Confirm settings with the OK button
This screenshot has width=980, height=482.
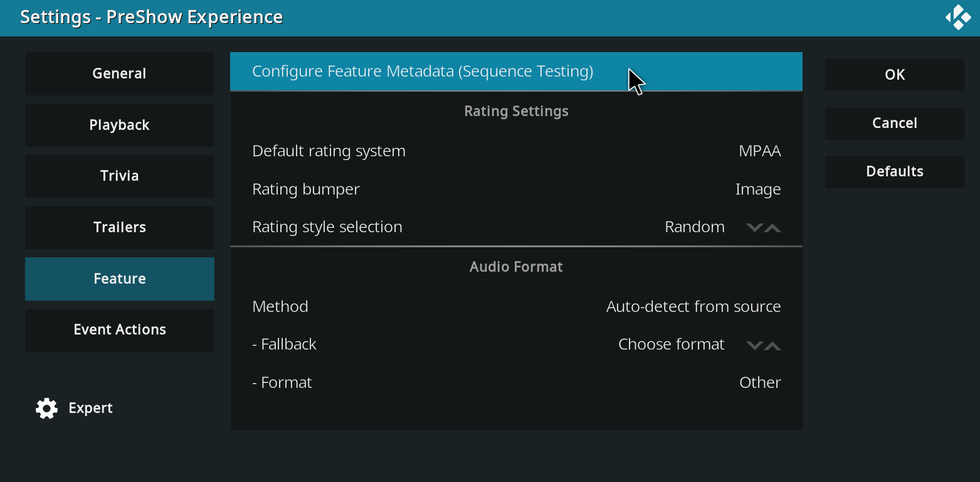(x=894, y=75)
